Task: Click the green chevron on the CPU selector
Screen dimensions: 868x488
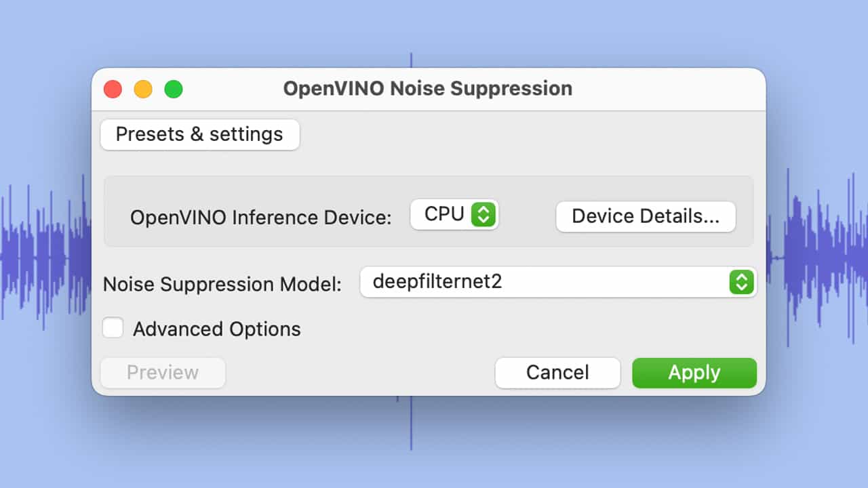Action: tap(484, 215)
